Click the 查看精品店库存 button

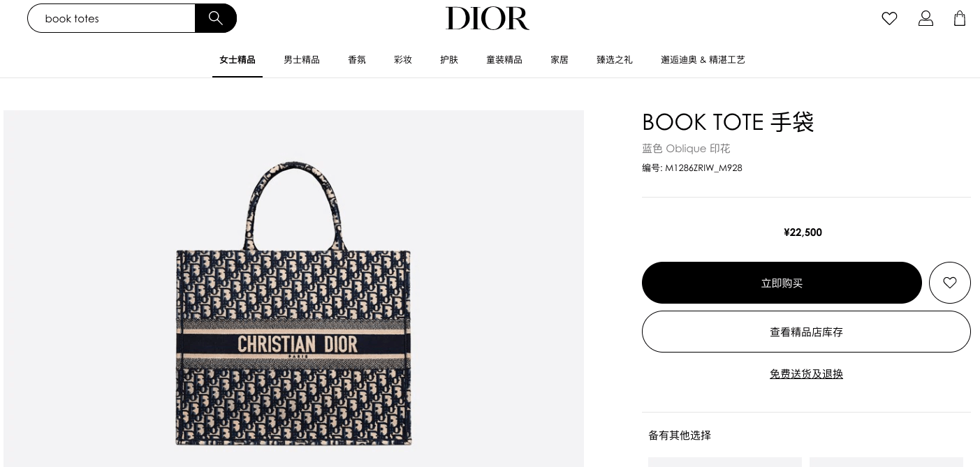pos(806,332)
